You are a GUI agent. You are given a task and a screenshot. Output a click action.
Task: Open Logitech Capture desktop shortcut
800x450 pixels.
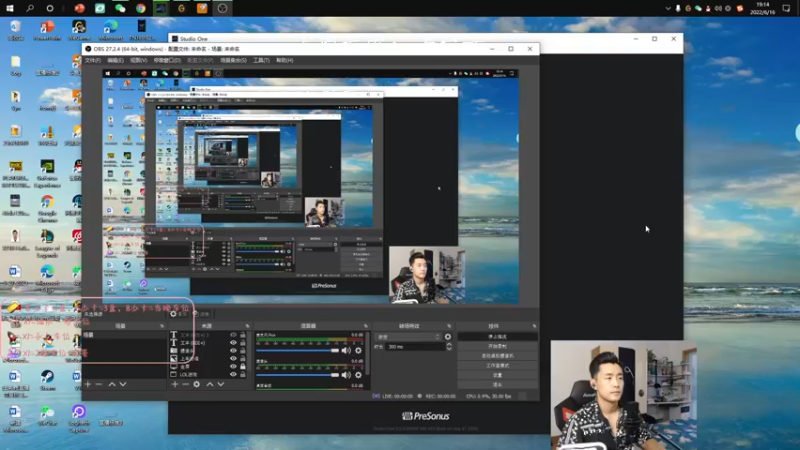click(x=79, y=418)
